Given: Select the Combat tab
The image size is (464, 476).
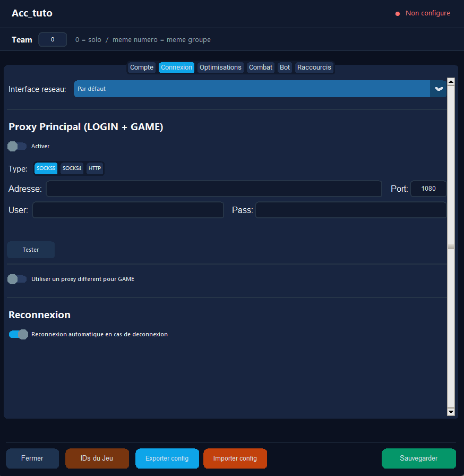Looking at the screenshot, I should click(x=261, y=67).
